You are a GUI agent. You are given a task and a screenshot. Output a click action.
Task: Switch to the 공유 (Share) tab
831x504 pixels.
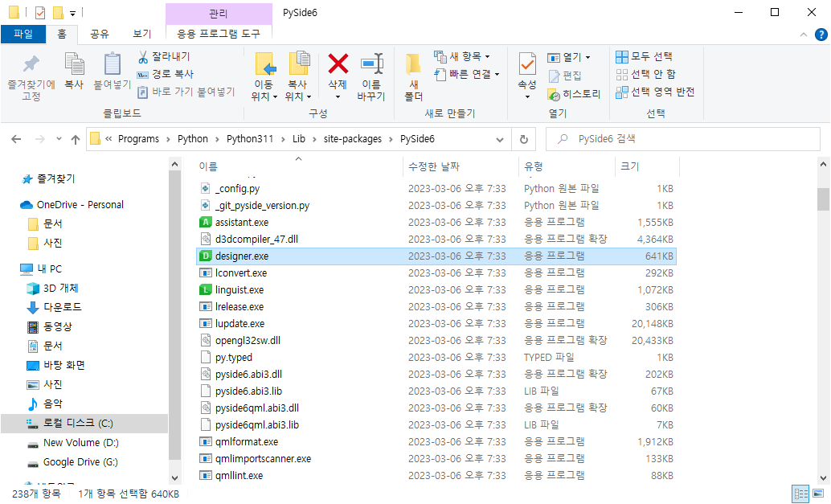pyautogui.click(x=99, y=34)
